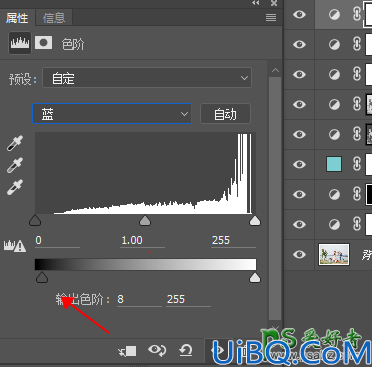The width and height of the screenshot is (372, 367).
Task: Switch to the 属性 tab
Action: tap(17, 18)
